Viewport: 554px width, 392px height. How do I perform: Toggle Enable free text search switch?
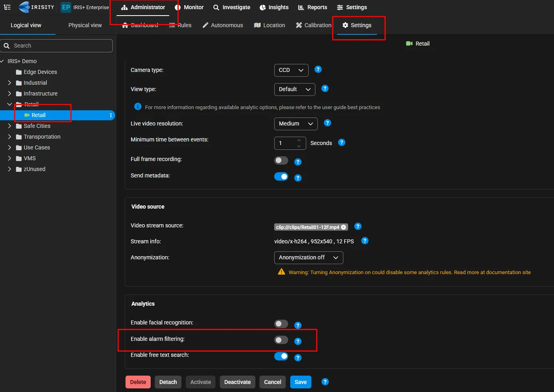tap(281, 356)
